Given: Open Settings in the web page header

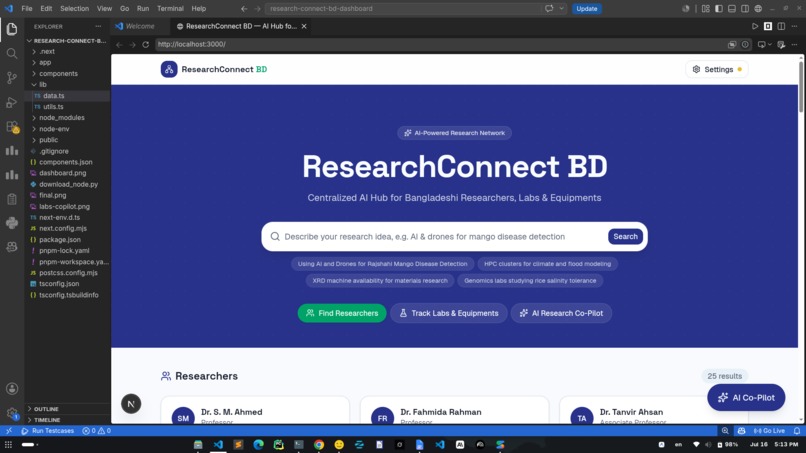Looking at the screenshot, I should 717,69.
